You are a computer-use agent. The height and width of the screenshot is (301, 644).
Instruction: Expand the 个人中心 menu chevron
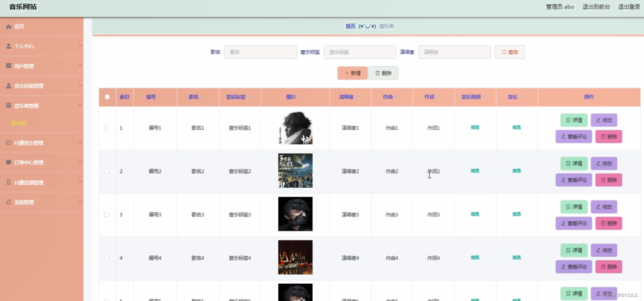pos(80,46)
